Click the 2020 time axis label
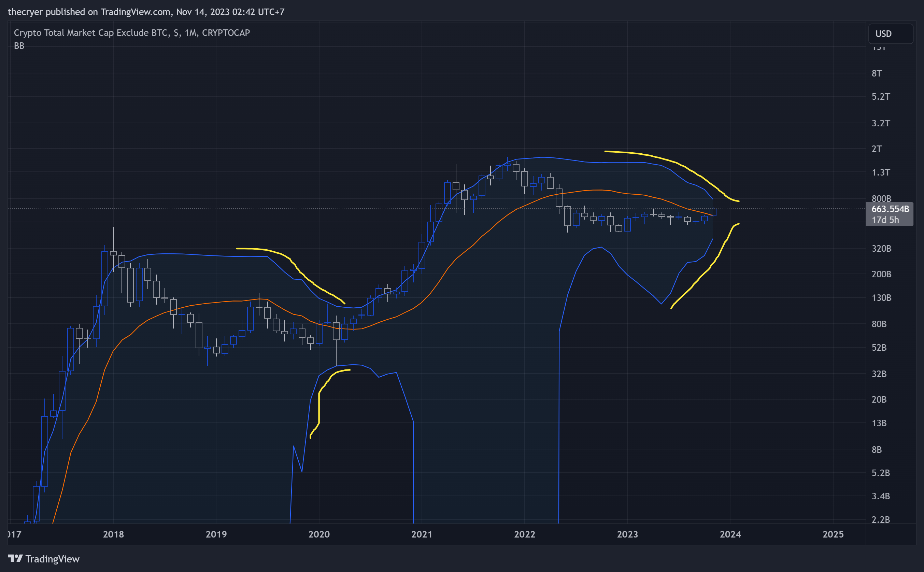Viewport: 924px width, 572px height. click(319, 534)
